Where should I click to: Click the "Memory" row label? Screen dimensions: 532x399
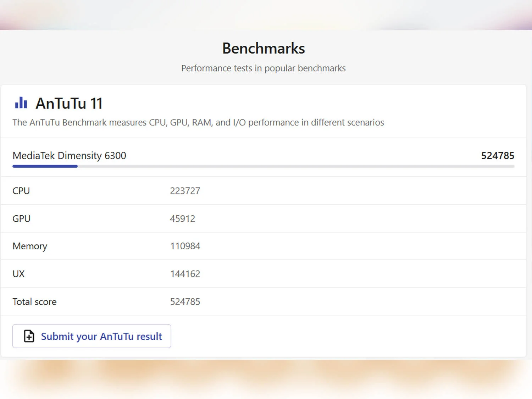30,246
